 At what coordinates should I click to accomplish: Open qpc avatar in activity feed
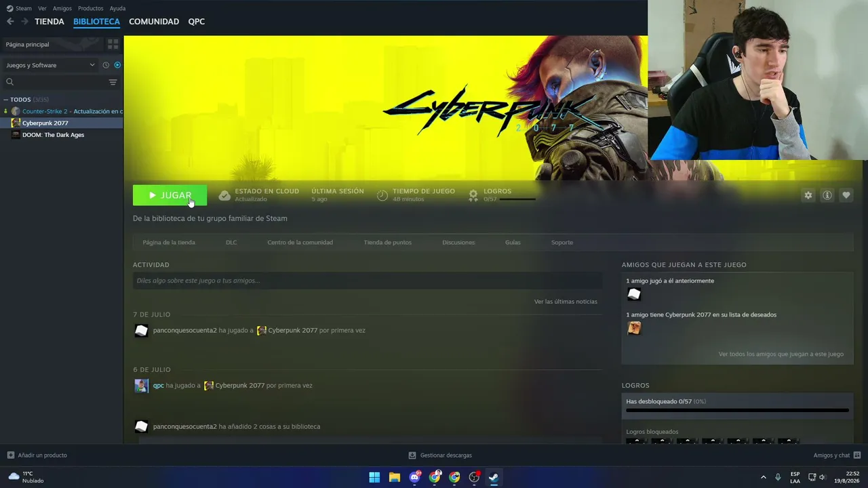tap(141, 386)
